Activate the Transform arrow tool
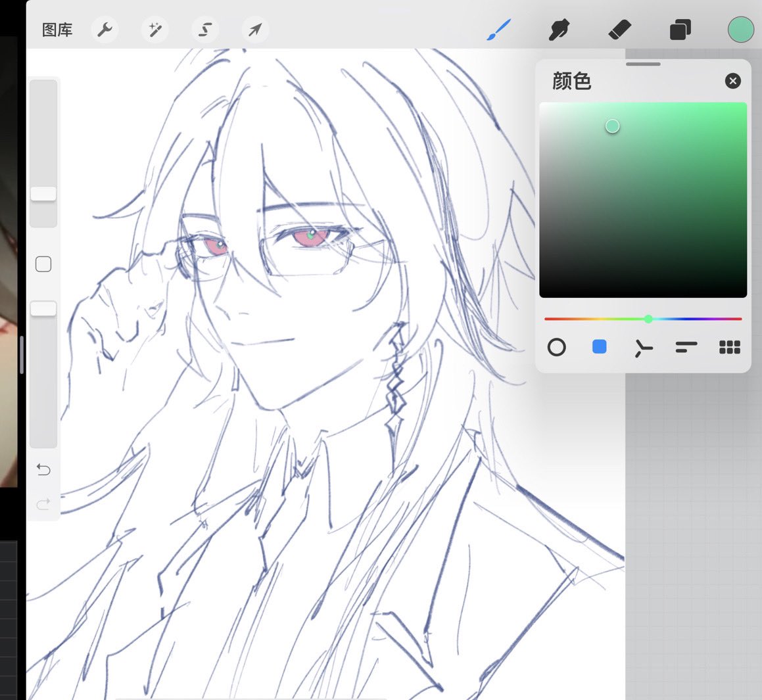This screenshot has height=700, width=762. pyautogui.click(x=255, y=30)
